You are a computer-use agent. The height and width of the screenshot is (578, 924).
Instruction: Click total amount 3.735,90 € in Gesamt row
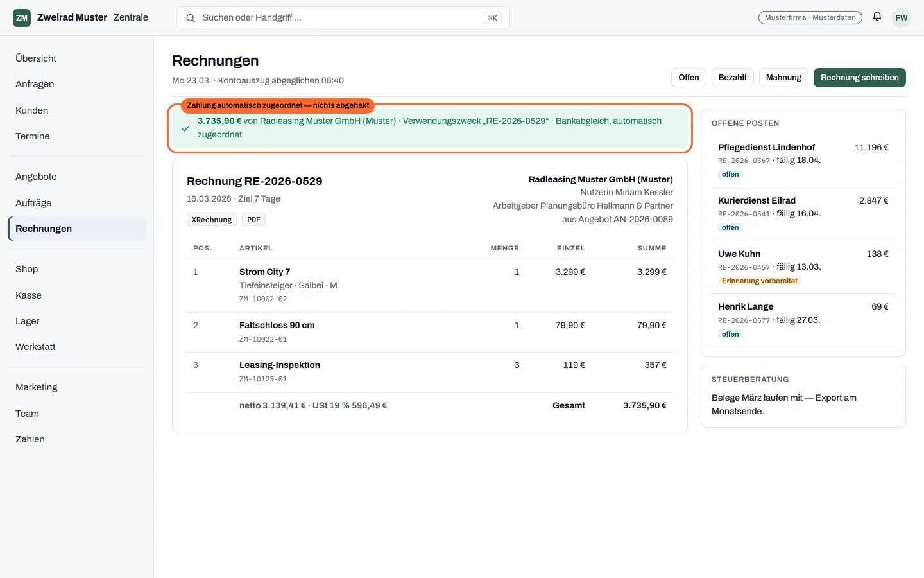(x=645, y=405)
